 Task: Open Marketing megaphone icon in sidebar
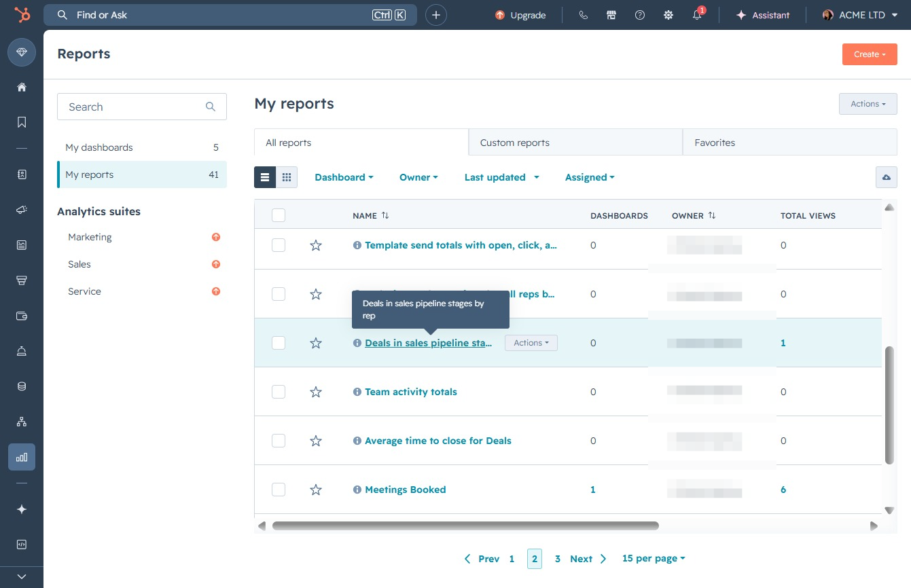(x=22, y=210)
